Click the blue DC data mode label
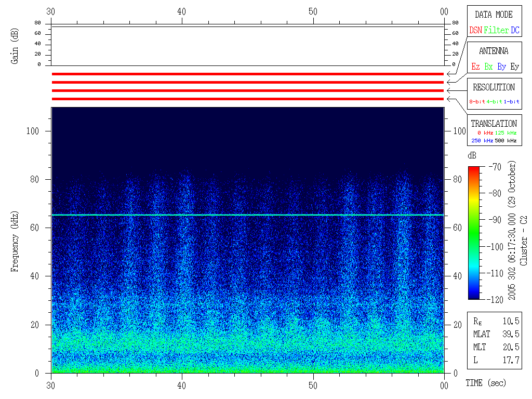The width and height of the screenshot is (532, 399). coord(515,31)
